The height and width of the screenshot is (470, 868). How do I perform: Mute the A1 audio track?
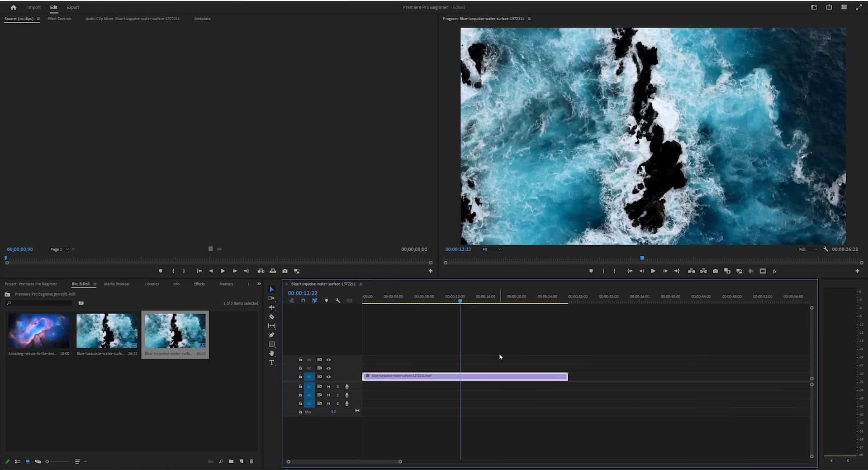329,386
